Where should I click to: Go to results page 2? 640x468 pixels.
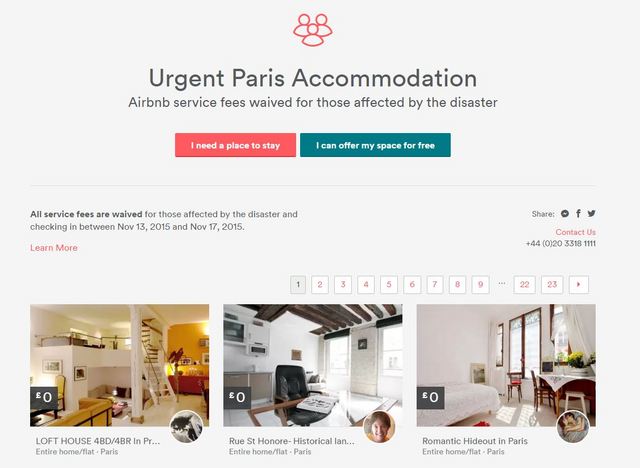[320, 284]
